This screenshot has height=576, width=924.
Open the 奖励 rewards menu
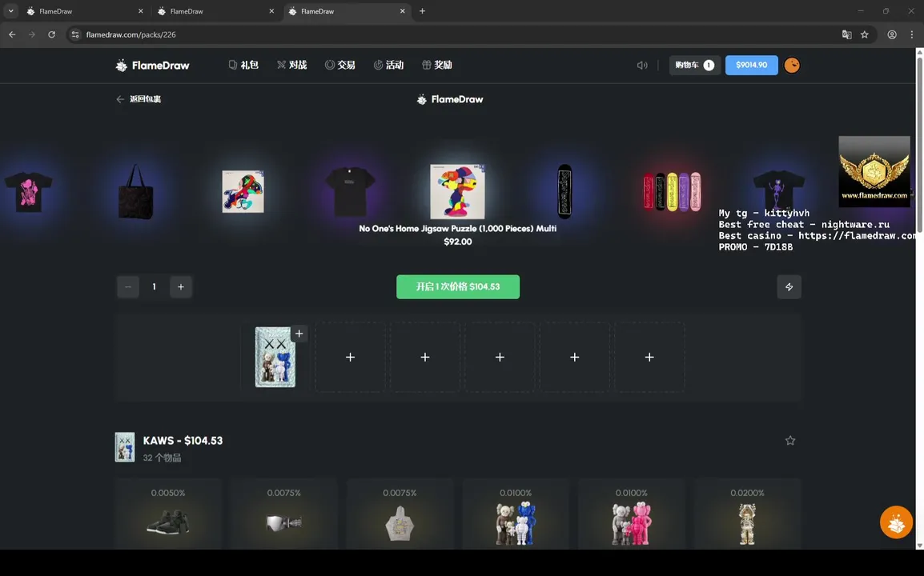tap(436, 65)
